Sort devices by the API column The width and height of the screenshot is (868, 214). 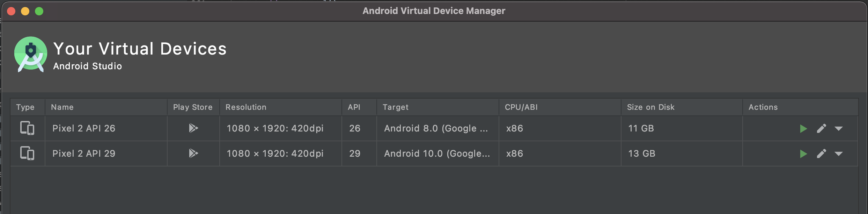pos(353,107)
